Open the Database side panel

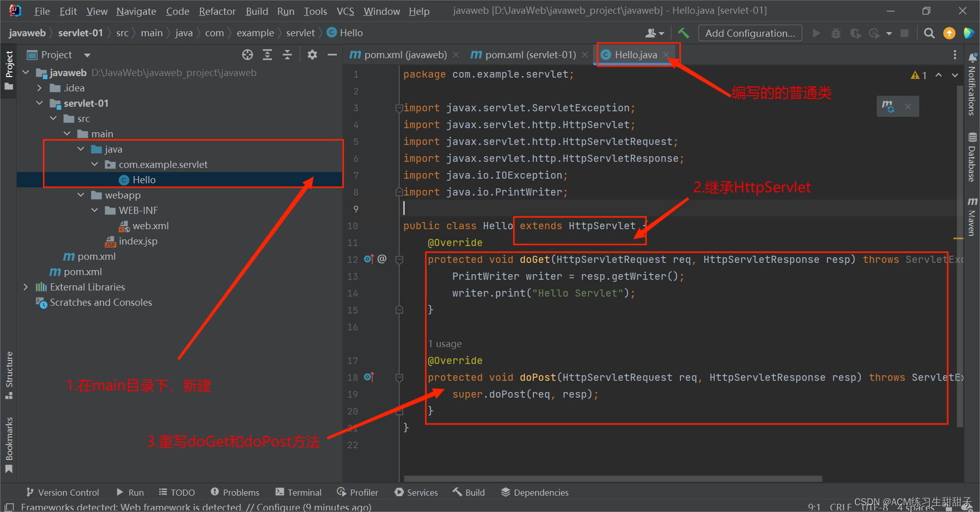click(972, 157)
